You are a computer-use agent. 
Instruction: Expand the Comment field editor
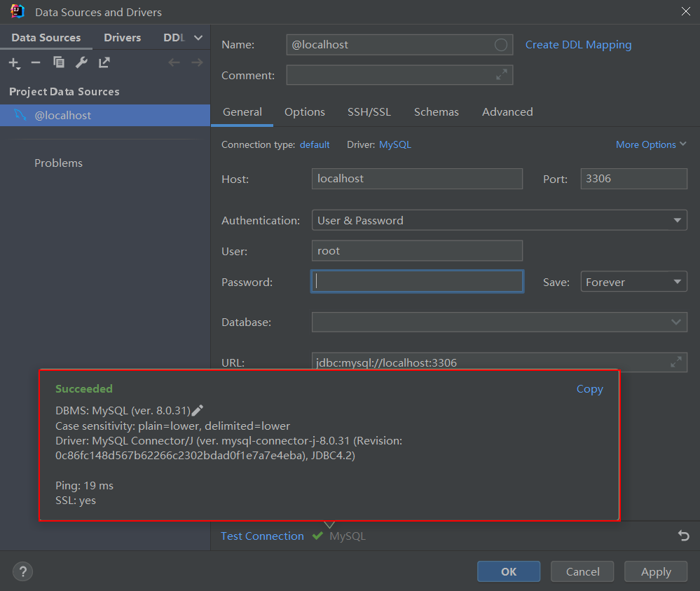(x=501, y=74)
